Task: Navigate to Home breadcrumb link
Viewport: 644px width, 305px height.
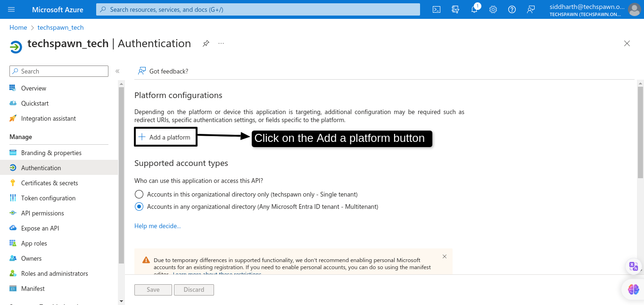Action: (x=18, y=27)
